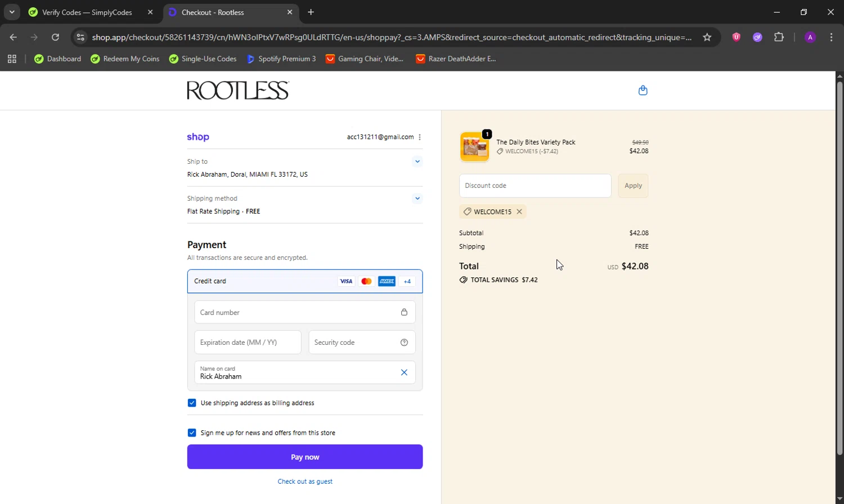Viewport: 844px width, 504px height.
Task: Toggle Use shipping address as billing address
Action: tap(192, 403)
